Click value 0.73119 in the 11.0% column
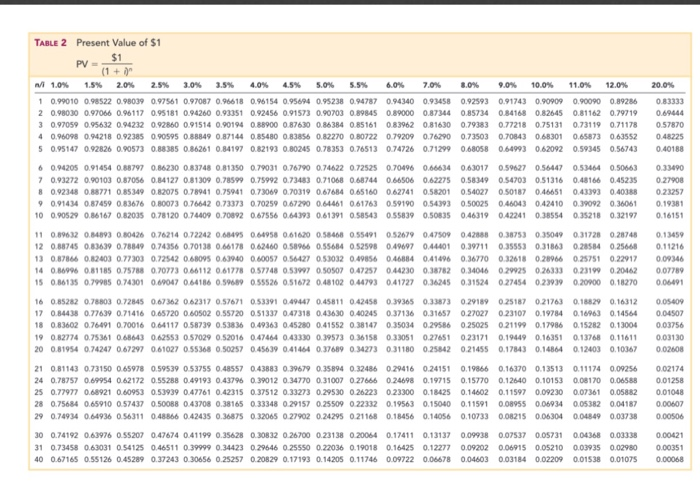700x489 pixels. (x=587, y=125)
